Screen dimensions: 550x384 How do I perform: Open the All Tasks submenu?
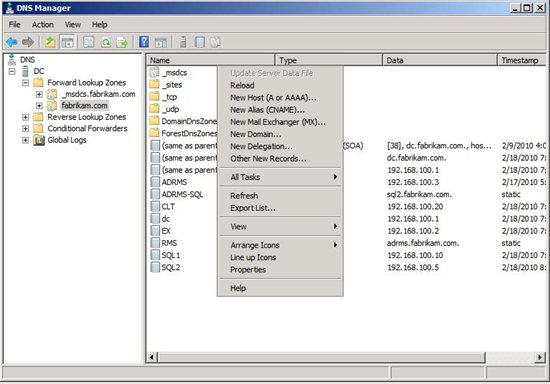(280, 177)
